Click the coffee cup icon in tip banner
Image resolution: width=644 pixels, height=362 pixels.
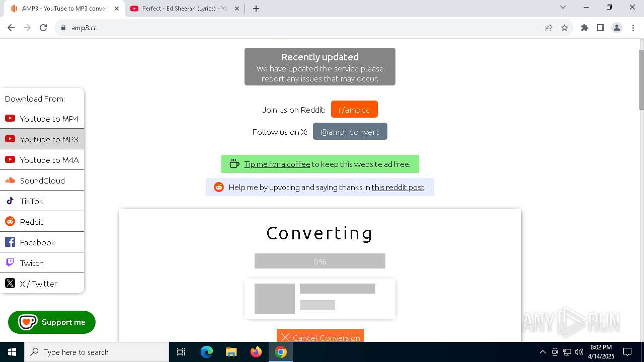[234, 164]
